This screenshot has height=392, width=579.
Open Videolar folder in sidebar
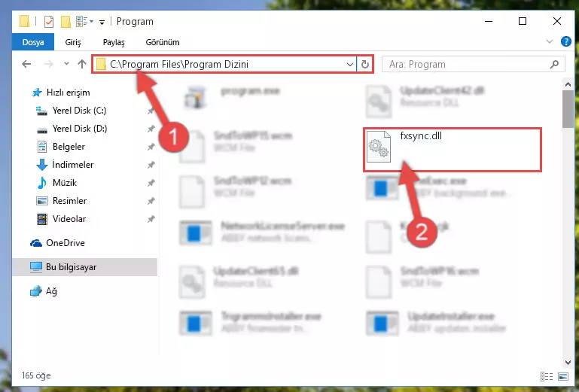pyautogui.click(x=69, y=219)
